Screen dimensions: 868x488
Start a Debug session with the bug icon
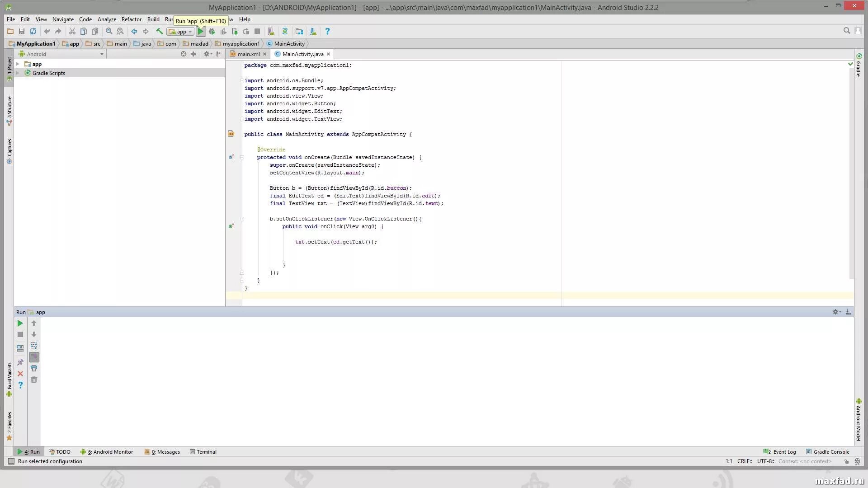coord(212,31)
